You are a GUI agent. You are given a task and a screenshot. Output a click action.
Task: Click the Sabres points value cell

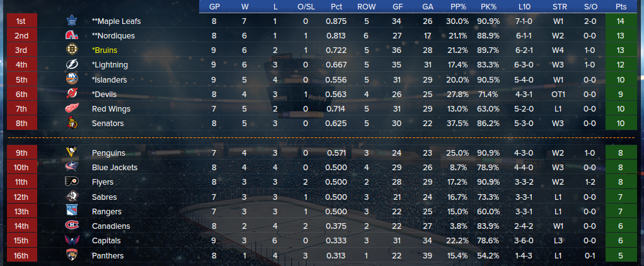click(x=621, y=197)
